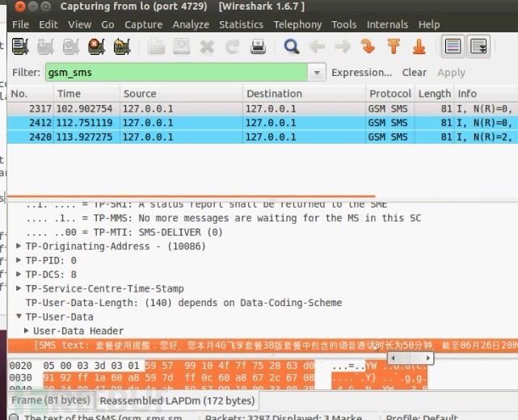The width and height of the screenshot is (518, 420).
Task: Open the Internals menu
Action: (x=387, y=24)
